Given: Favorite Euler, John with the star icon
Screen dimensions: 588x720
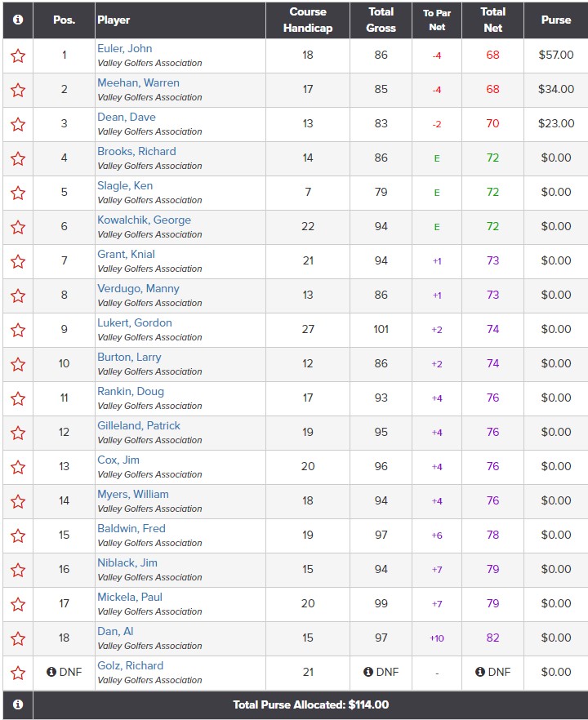Looking at the screenshot, I should 18,56.
